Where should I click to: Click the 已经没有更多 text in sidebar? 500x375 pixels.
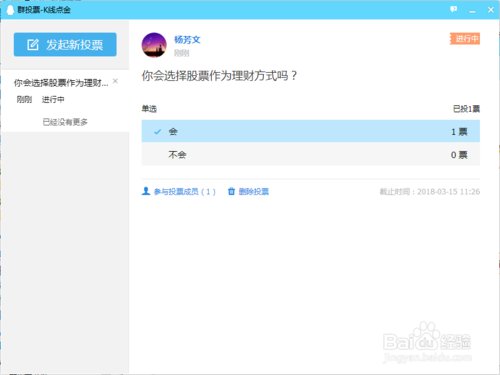click(65, 122)
